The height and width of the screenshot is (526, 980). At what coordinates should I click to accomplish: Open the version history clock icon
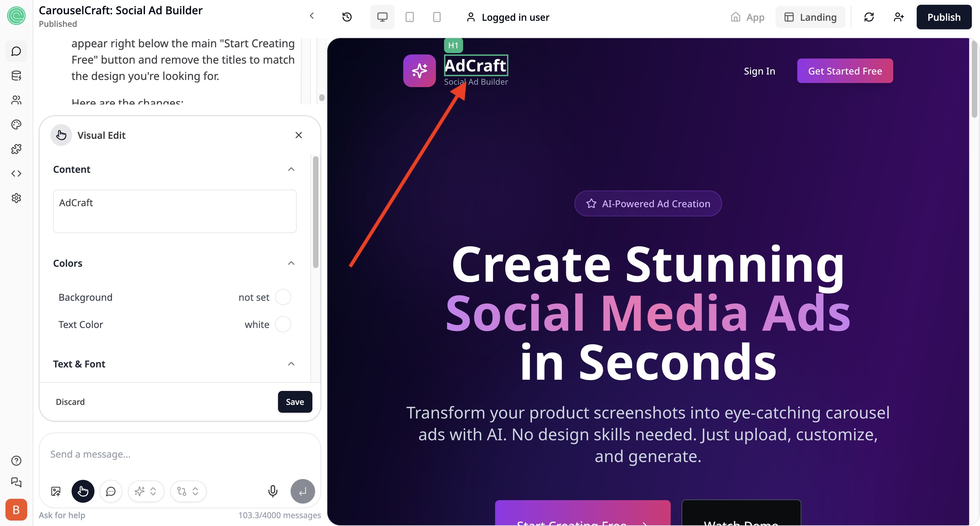point(347,17)
